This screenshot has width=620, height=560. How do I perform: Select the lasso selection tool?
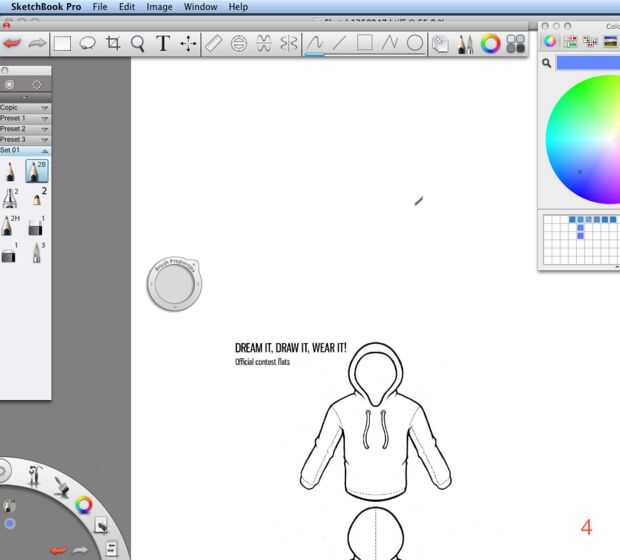(x=87, y=43)
